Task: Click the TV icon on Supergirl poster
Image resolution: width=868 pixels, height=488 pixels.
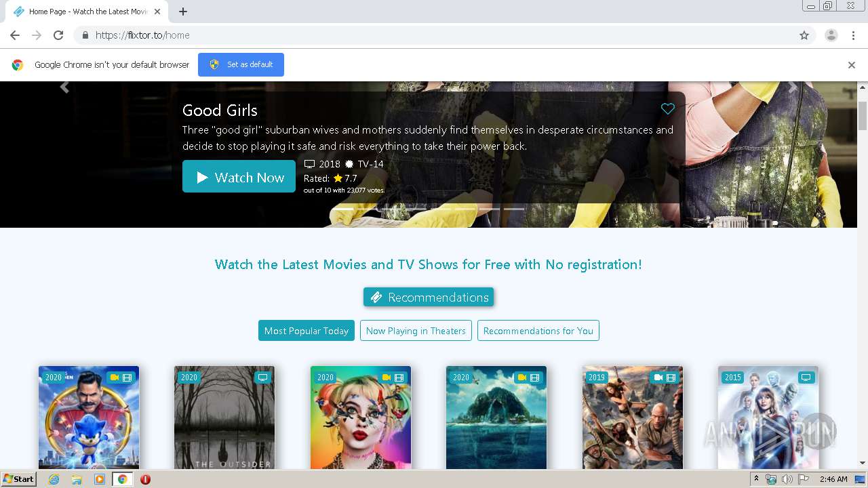Action: pos(806,378)
